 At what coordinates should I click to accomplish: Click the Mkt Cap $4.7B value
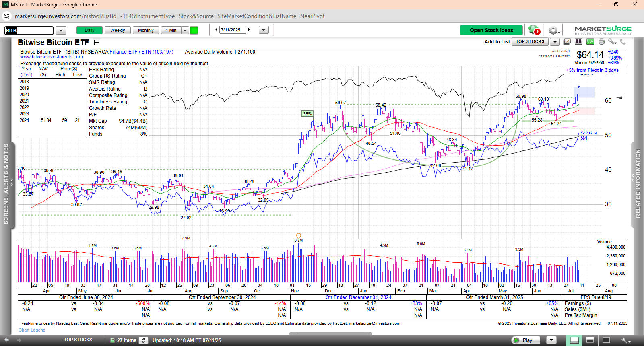pos(133,121)
